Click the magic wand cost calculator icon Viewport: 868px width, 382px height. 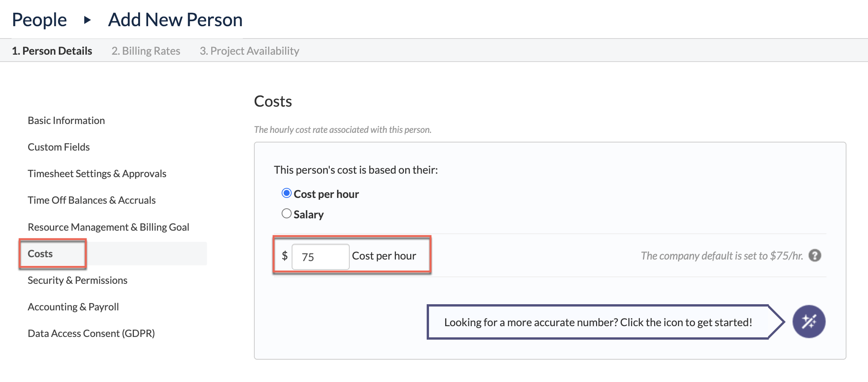(809, 322)
